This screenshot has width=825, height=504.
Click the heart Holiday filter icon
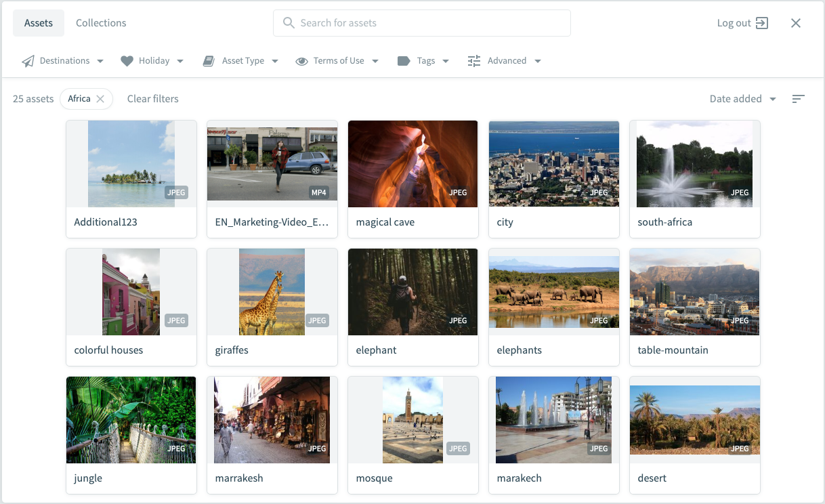[127, 61]
